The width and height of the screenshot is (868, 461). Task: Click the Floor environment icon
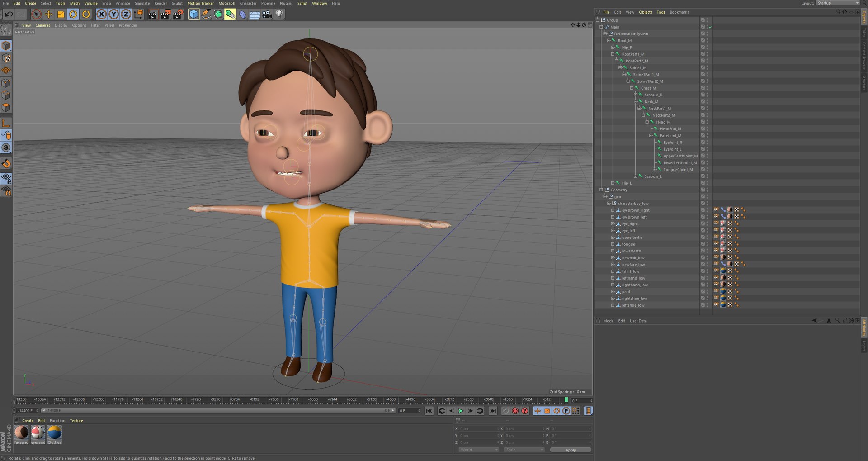(x=255, y=14)
